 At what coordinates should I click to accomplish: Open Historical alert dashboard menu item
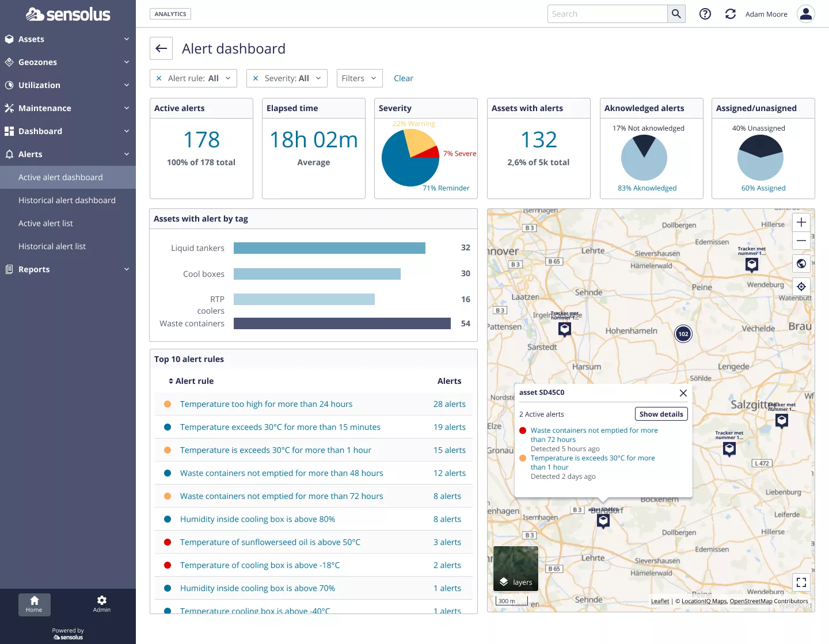click(x=67, y=200)
